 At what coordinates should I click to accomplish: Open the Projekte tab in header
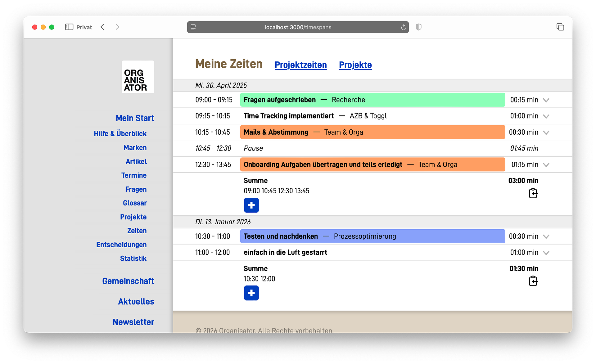coord(355,65)
